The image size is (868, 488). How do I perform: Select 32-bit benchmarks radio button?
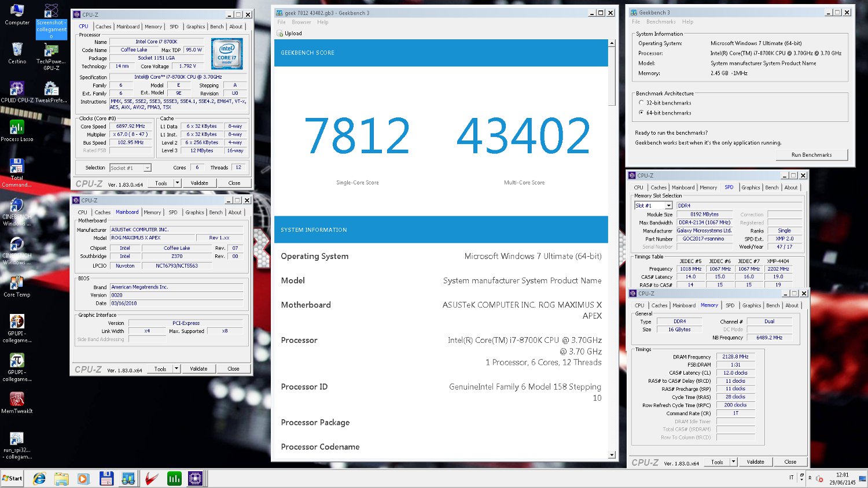[641, 103]
